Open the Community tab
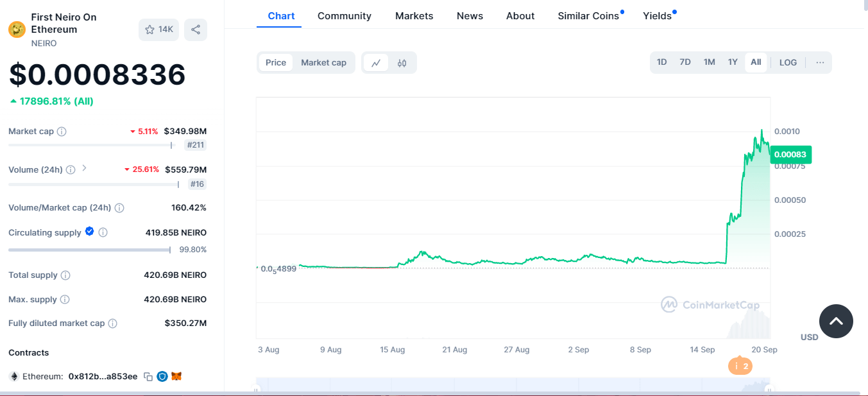Viewport: 868px width, 396px height. (345, 16)
